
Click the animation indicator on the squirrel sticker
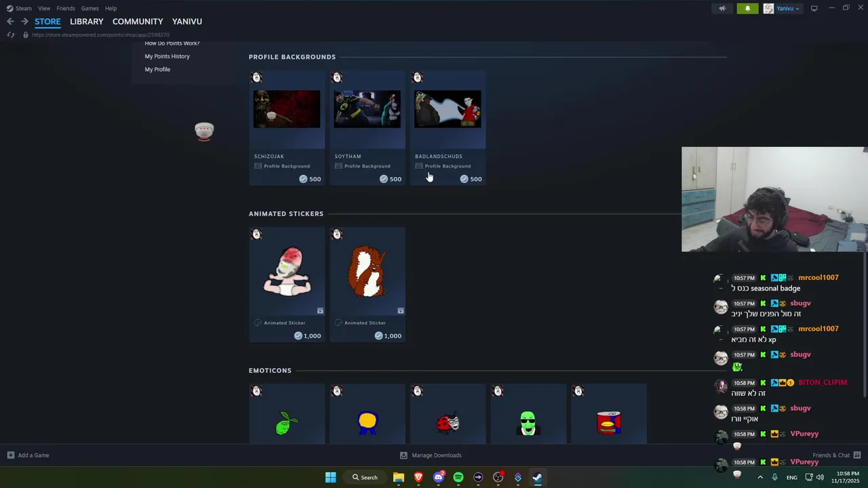coord(401,310)
